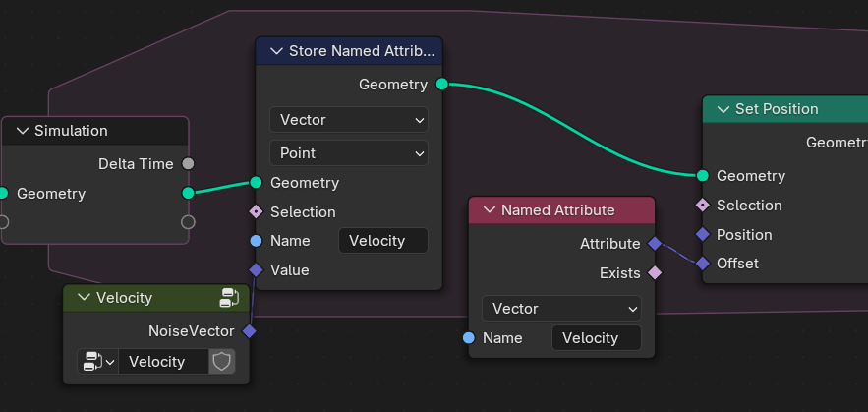
Task: Click the NoiseVector output label
Action: pos(191,331)
